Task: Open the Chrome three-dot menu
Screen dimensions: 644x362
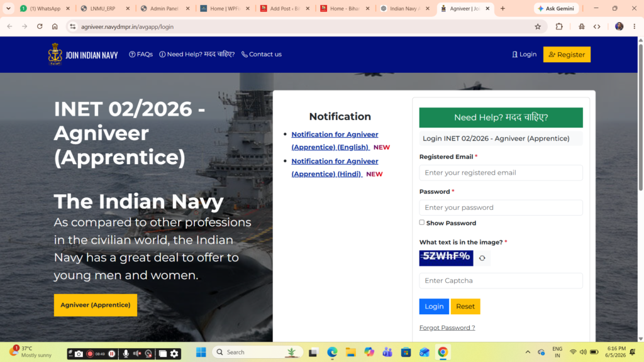Action: tap(634, 26)
